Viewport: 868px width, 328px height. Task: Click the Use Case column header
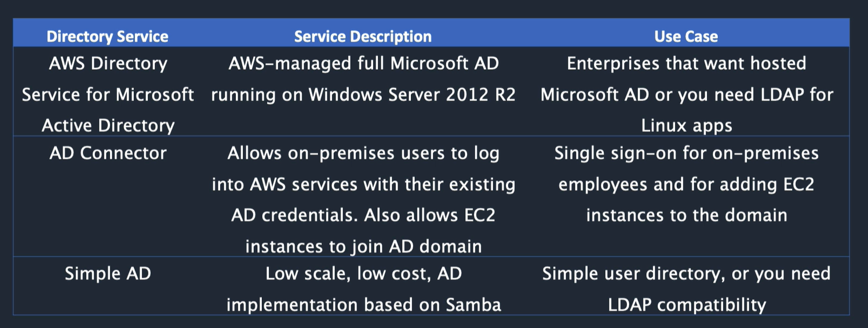(686, 37)
